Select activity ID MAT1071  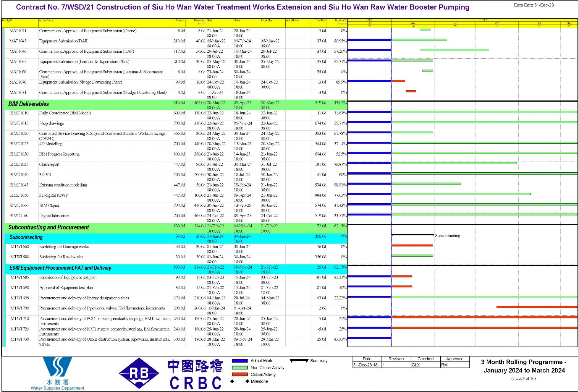click(x=18, y=92)
